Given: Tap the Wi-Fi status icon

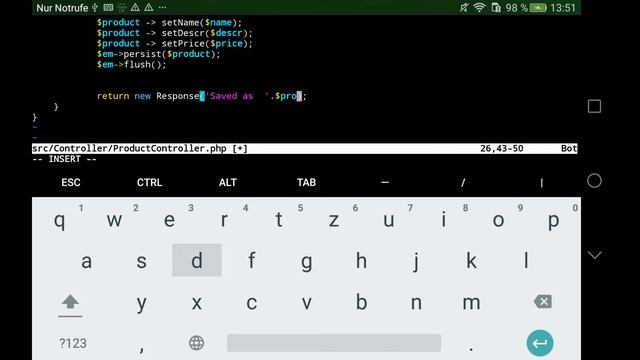Looking at the screenshot, I should click(479, 8).
